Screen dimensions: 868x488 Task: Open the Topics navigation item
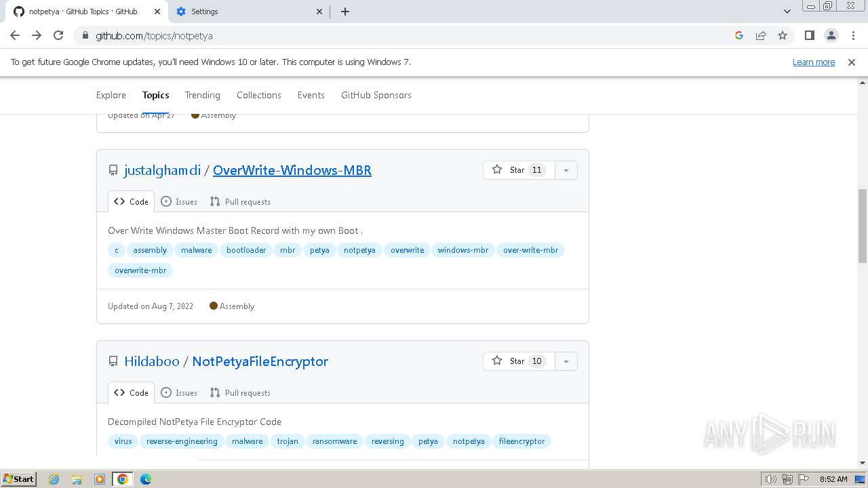(156, 95)
